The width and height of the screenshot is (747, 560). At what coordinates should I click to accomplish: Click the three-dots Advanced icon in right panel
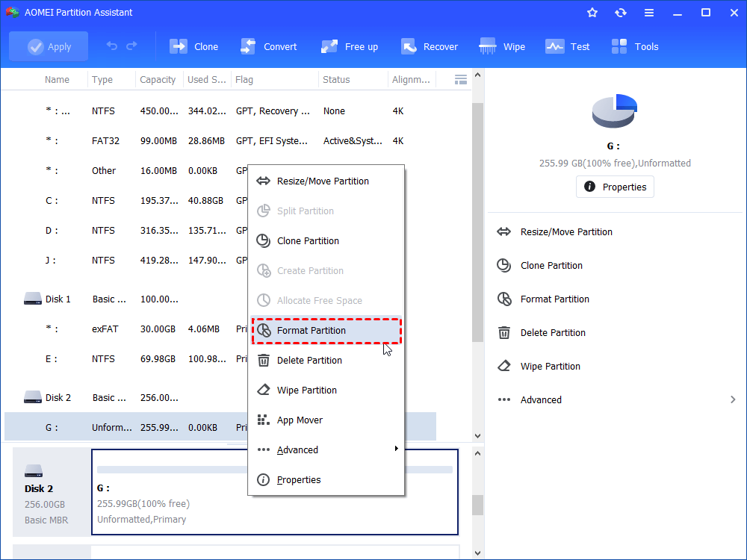click(x=504, y=399)
